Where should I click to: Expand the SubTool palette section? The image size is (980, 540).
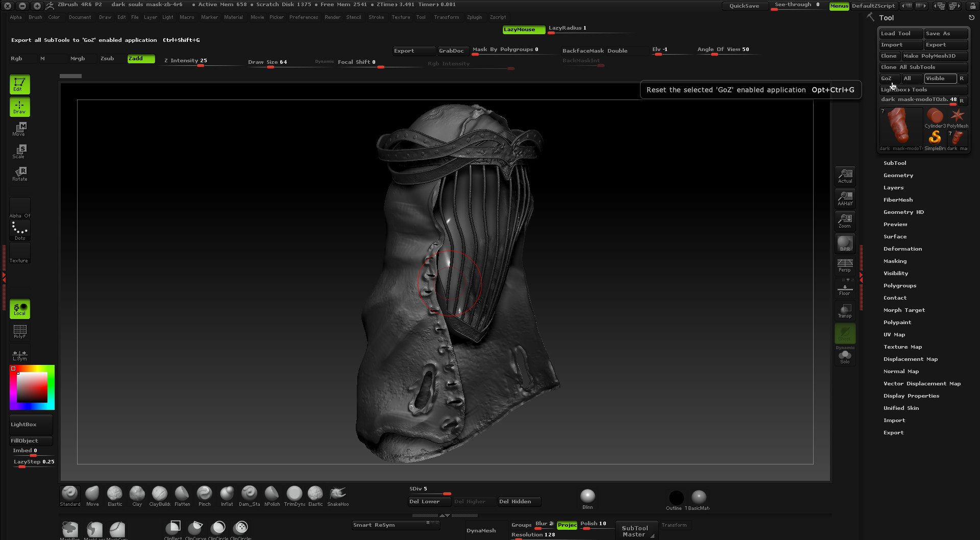tap(895, 163)
